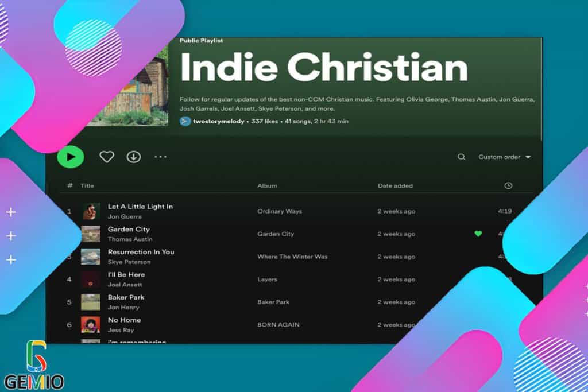Open Garden City album link
Viewport: 588px width, 392px height.
[276, 234]
